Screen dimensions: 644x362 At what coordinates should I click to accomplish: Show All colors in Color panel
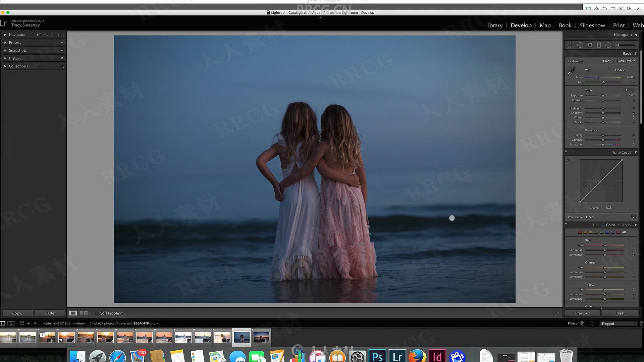[624, 232]
